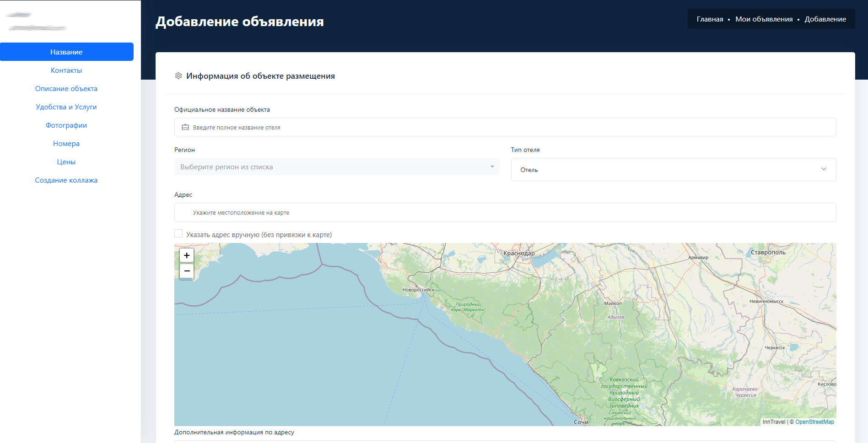This screenshot has height=443, width=868.
Task: Open Создание коллажа section
Action: (66, 180)
